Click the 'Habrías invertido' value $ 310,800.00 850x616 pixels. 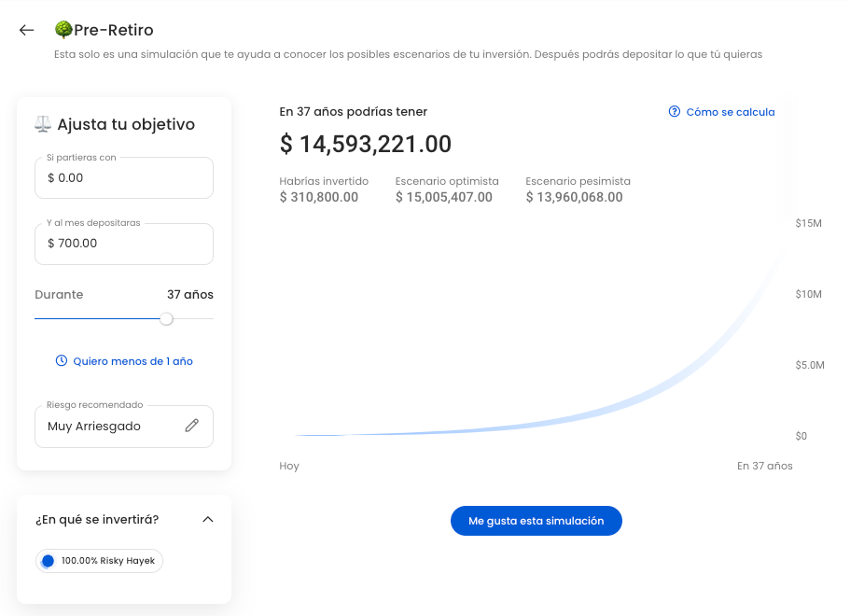[319, 197]
